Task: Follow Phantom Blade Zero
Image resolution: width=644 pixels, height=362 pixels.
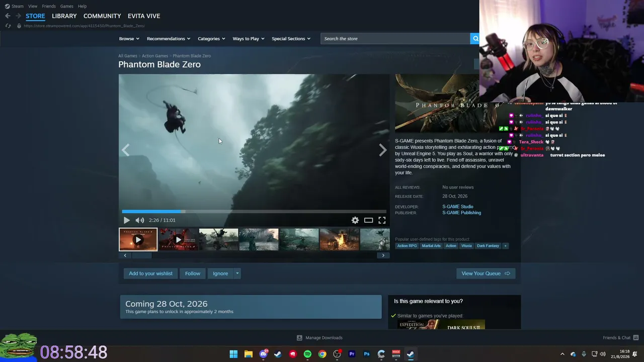Action: [193, 274]
